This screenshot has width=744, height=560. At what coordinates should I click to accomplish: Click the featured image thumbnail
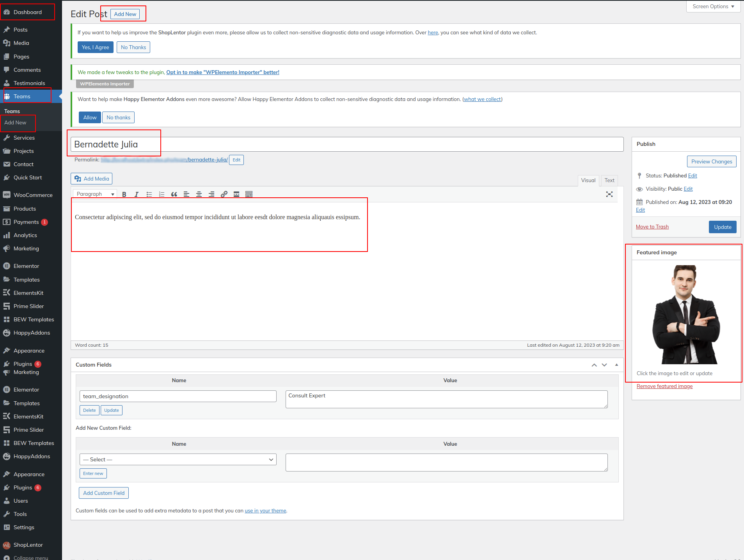686,314
